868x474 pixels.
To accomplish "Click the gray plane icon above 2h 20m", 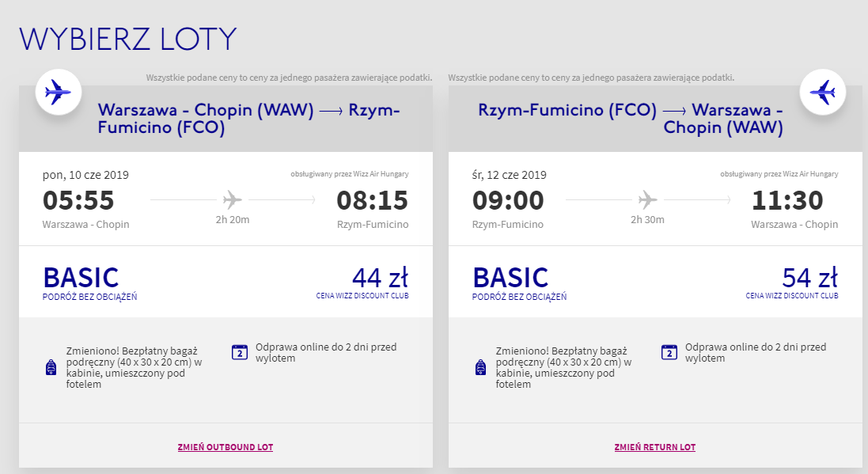I will (233, 199).
